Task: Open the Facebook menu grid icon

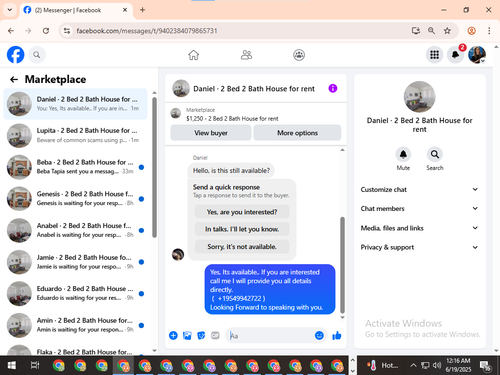Action: [x=434, y=55]
